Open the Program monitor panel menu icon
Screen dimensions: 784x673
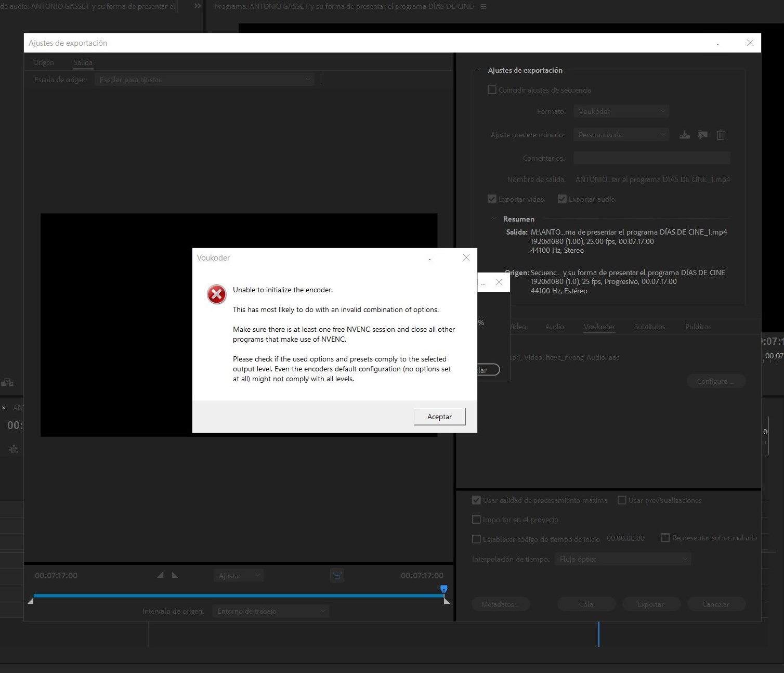tap(484, 7)
